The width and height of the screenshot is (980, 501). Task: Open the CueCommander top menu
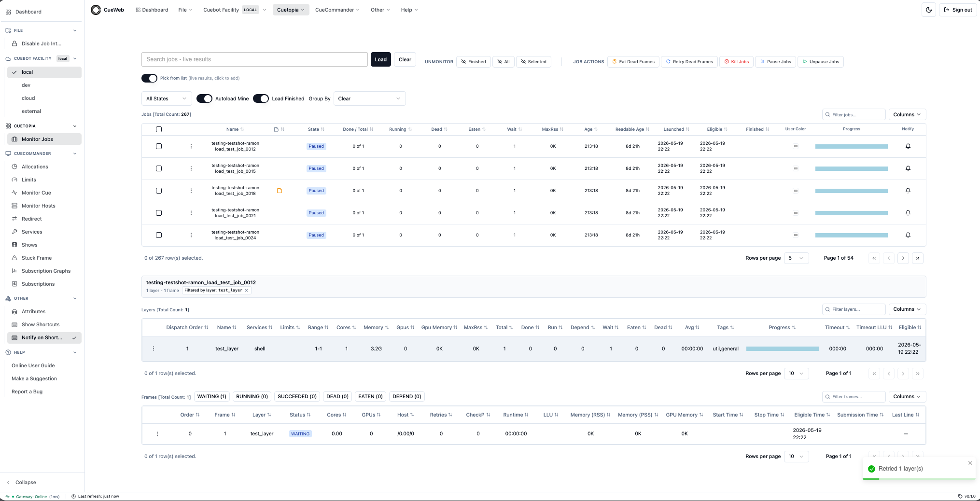coord(337,10)
